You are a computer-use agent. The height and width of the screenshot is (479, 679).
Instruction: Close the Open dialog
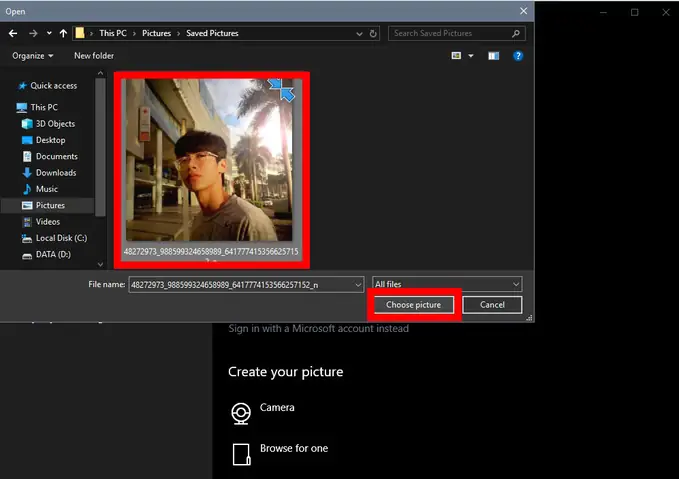(524, 11)
